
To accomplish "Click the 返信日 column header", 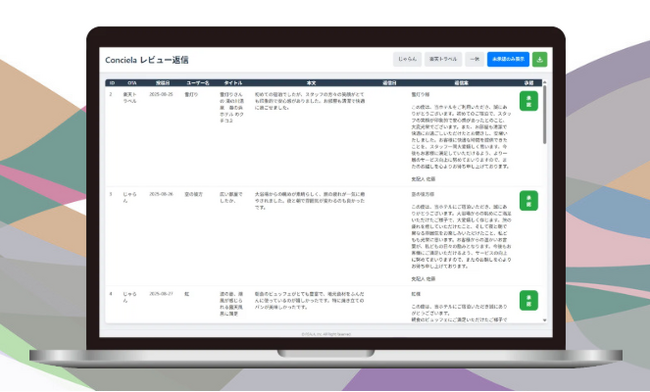I will click(x=389, y=83).
